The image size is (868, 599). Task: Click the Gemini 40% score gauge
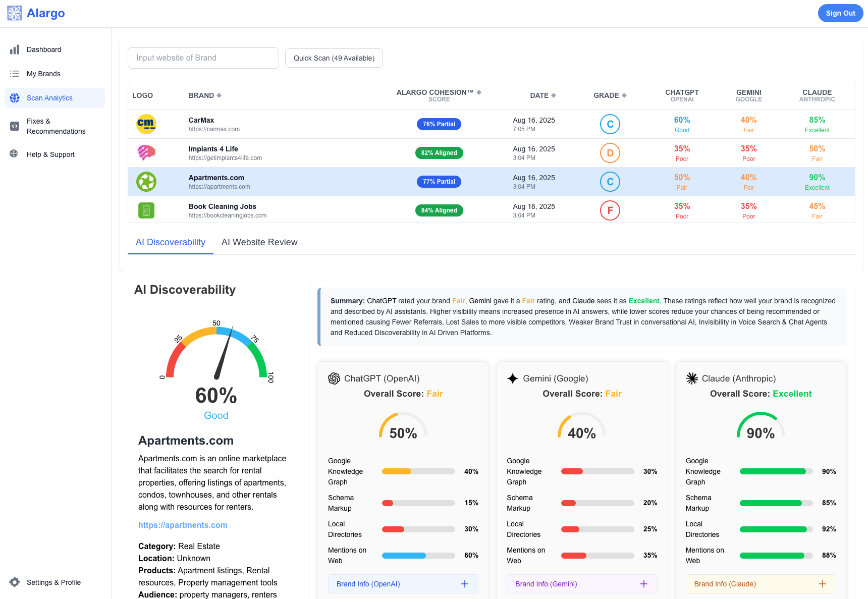point(582,426)
